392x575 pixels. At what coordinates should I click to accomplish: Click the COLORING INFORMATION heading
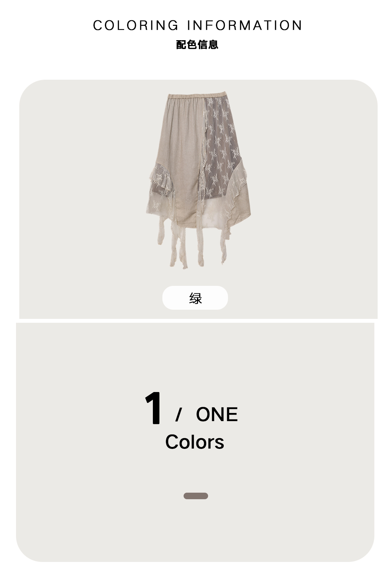198,25
